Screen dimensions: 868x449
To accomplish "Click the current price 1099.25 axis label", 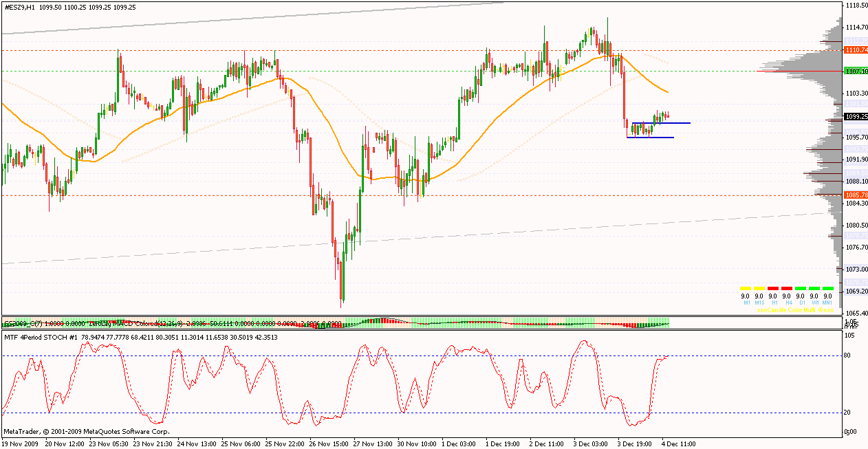I will coord(856,117).
